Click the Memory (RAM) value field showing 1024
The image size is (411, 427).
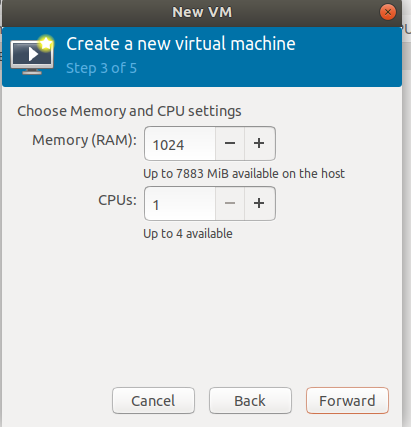[180, 144]
